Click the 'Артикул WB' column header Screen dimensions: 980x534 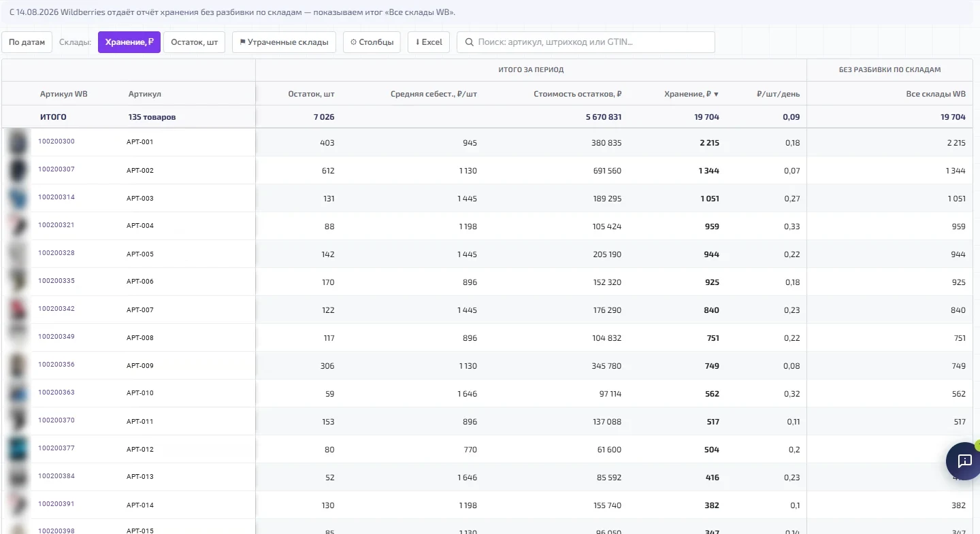(64, 94)
